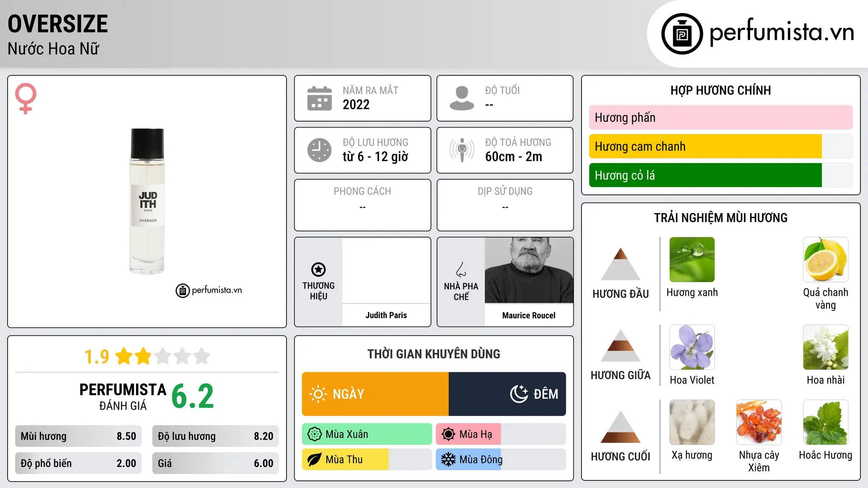This screenshot has height=488, width=868.
Task: Click the star badge icon above Thương hiệu
Action: pos(318,269)
